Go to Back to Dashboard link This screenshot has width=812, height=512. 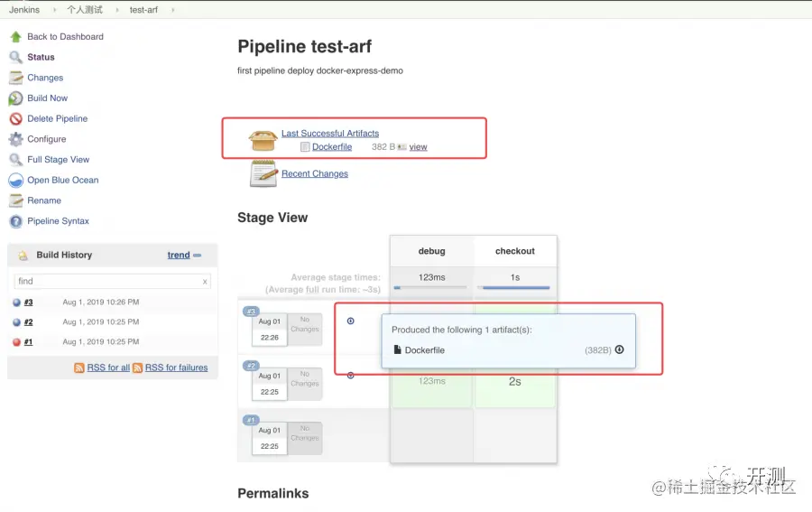(65, 37)
